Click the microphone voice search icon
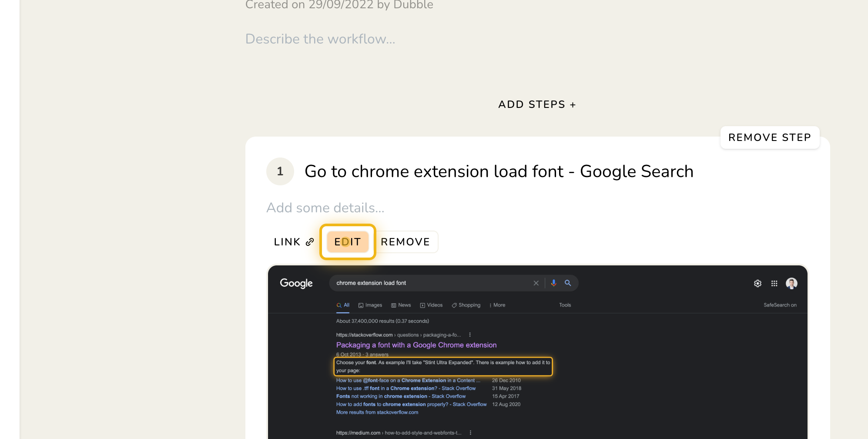Screen dimensions: 868x439 tap(553, 283)
